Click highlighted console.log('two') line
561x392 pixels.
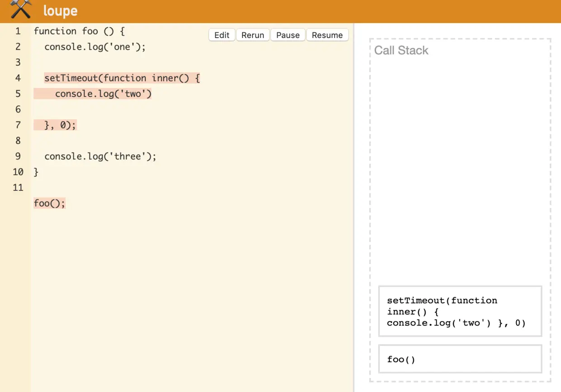pos(103,94)
